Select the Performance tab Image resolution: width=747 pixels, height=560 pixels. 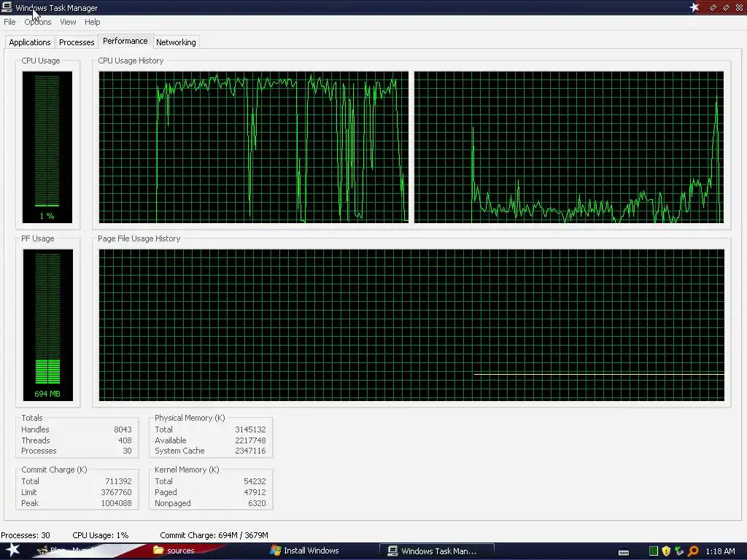[125, 41]
